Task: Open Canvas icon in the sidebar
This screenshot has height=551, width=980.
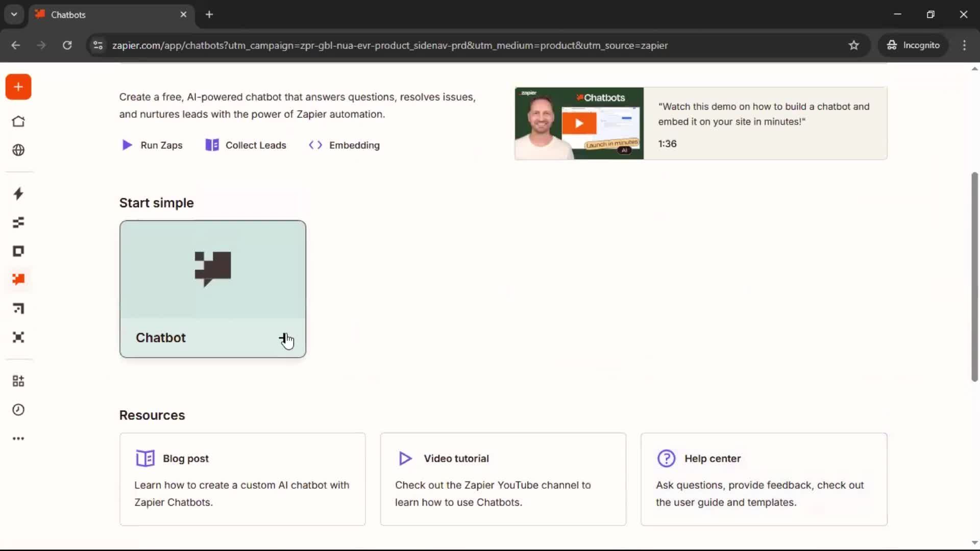Action: click(x=18, y=308)
